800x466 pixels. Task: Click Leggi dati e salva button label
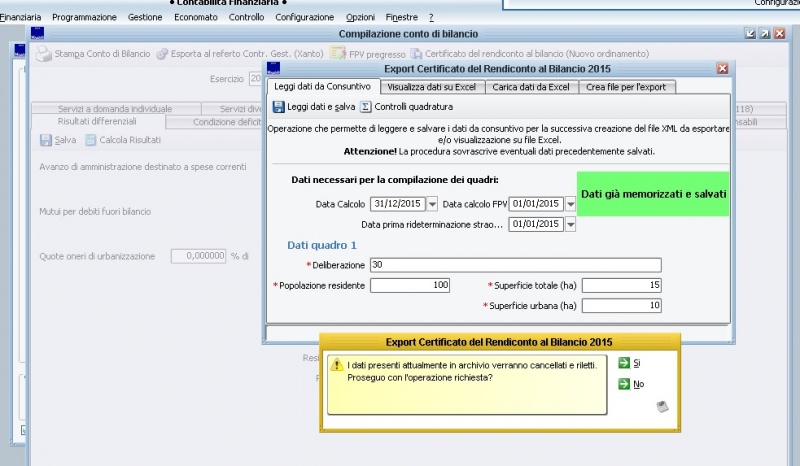(321, 107)
